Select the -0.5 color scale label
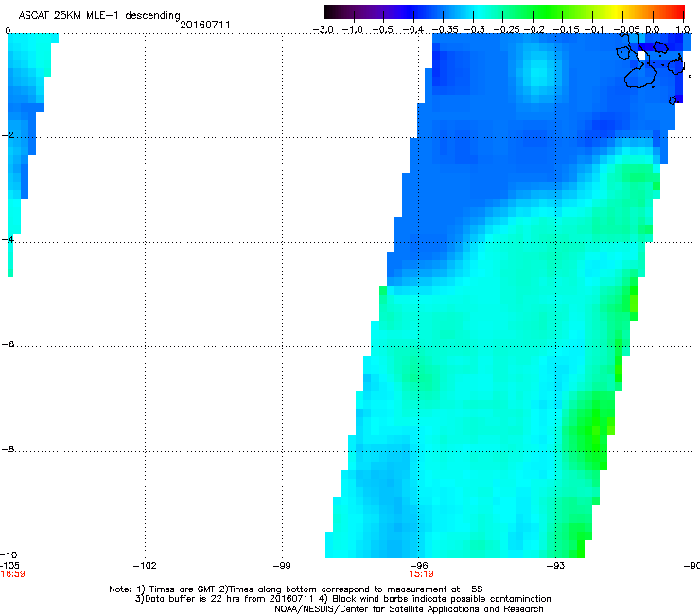The width and height of the screenshot is (700, 615). click(x=383, y=30)
